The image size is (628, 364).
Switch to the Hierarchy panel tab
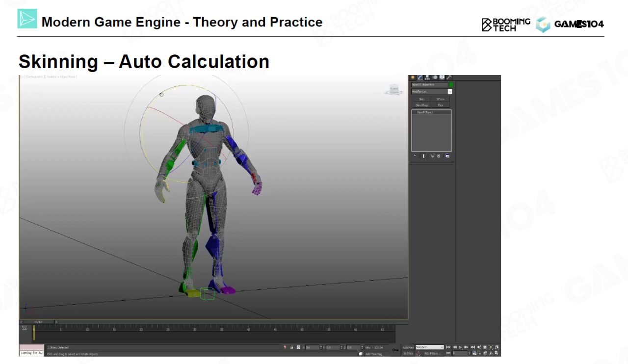(427, 78)
